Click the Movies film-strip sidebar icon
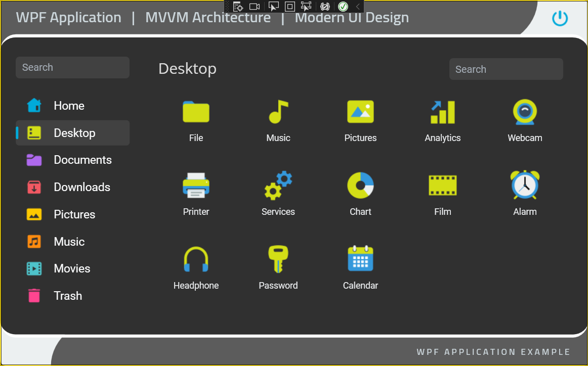Screen dimensions: 588x366 (x=34, y=268)
